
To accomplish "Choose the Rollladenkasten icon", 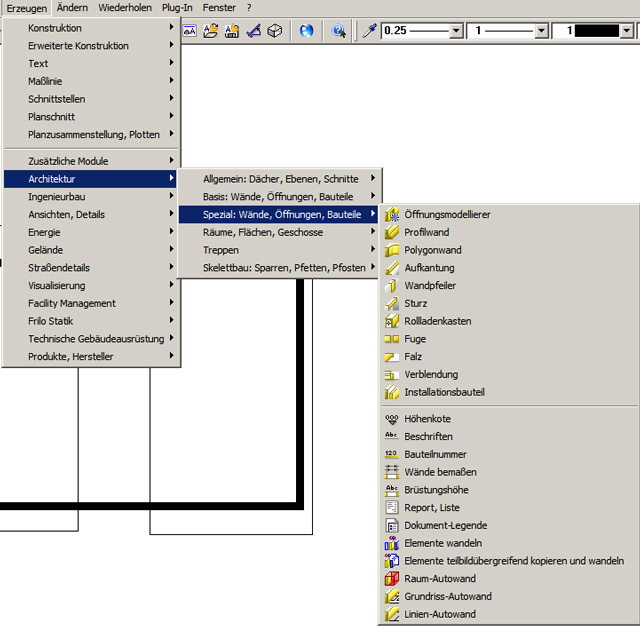I will (392, 321).
